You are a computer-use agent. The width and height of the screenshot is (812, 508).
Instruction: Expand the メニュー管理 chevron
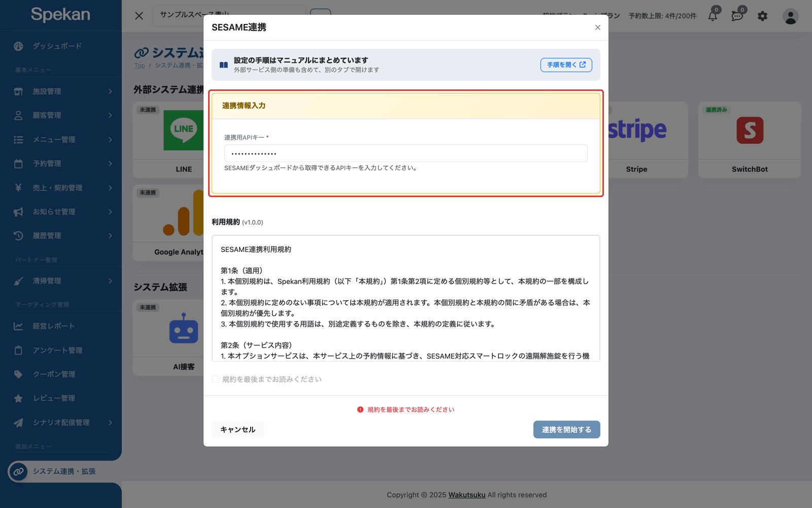[110, 140]
